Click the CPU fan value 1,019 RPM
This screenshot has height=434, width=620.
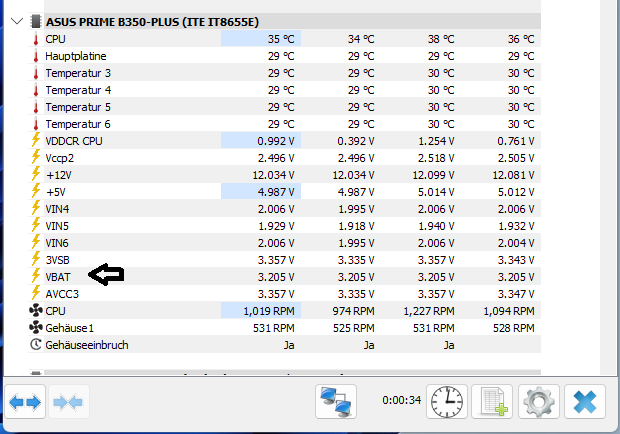(269, 311)
